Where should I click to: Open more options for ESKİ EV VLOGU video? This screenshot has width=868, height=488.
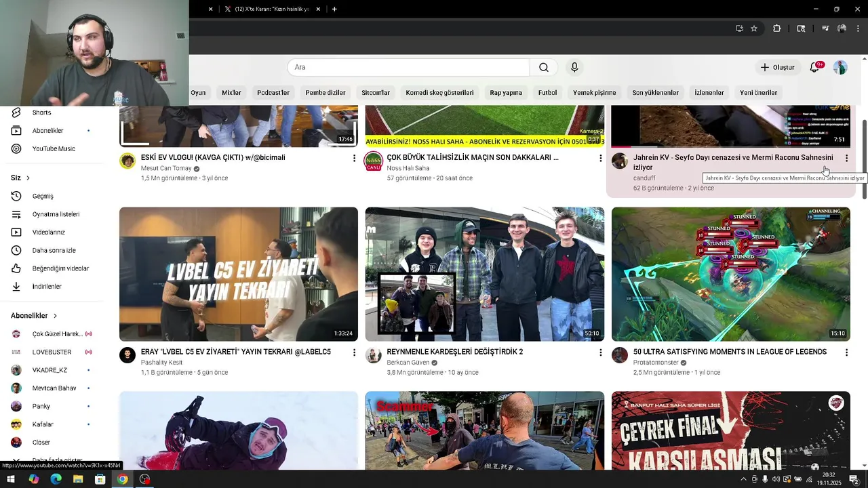(x=354, y=158)
